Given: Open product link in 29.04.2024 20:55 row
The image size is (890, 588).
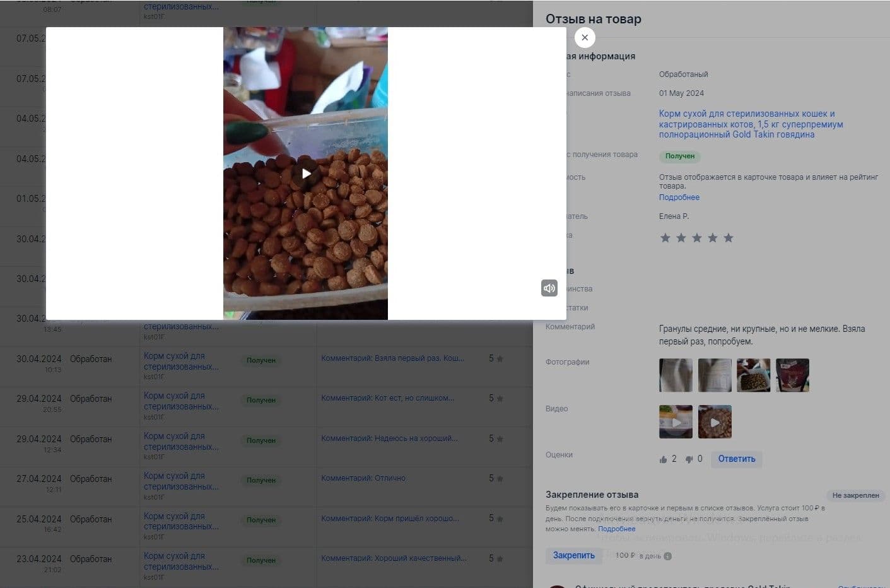Looking at the screenshot, I should tap(181, 401).
